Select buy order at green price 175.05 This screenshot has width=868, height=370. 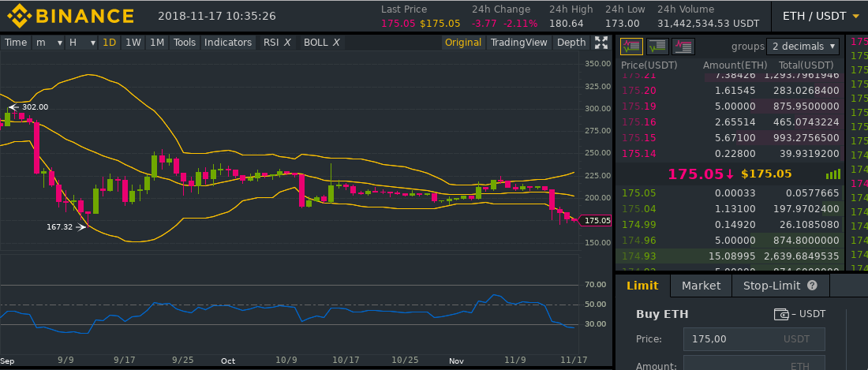[730, 193]
